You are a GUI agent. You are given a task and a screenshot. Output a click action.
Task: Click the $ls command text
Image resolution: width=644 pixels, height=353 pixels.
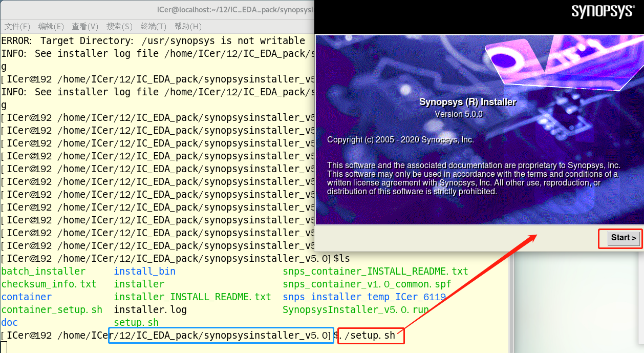click(341, 258)
